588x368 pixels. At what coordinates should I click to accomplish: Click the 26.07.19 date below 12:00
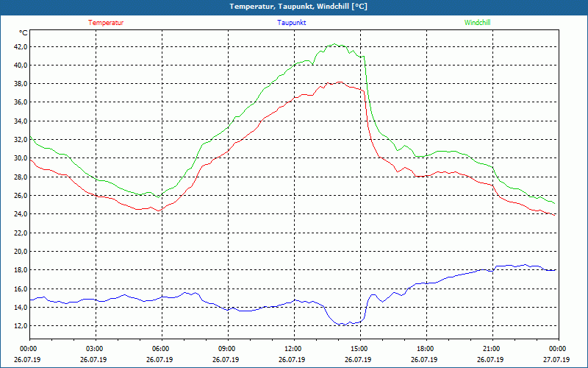[x=292, y=359]
